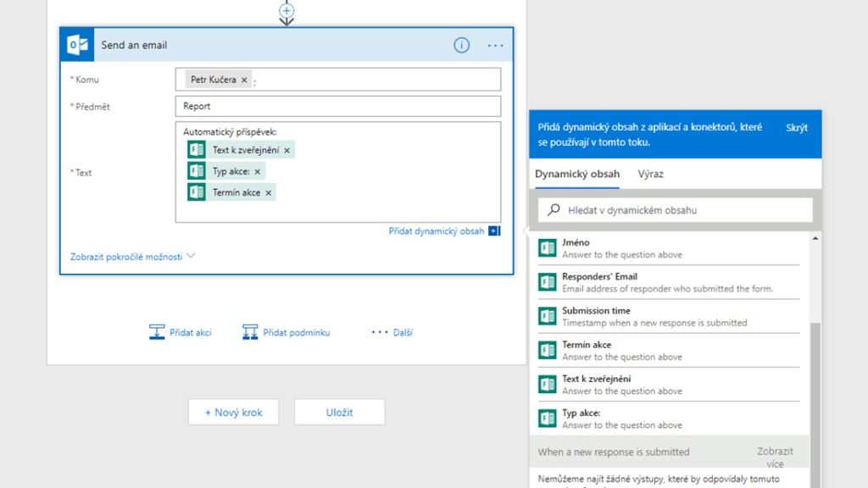The image size is (868, 488).
Task: Select the Dynamický obsah tab
Action: (x=576, y=174)
